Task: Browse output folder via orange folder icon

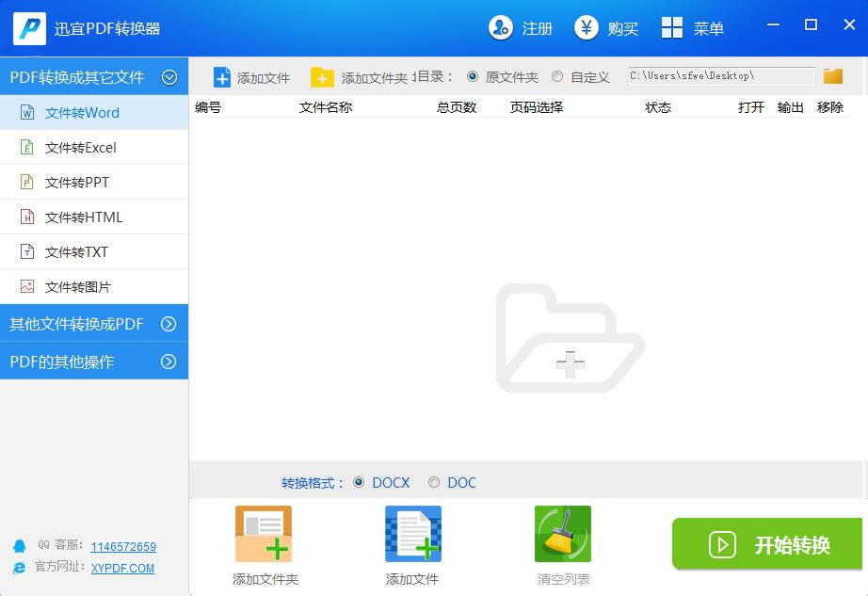Action: coord(833,76)
